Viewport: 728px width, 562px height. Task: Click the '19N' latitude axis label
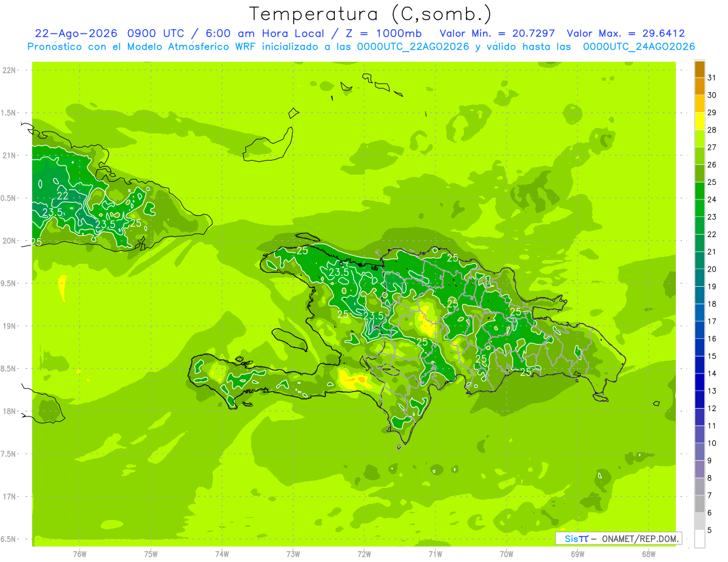[8, 326]
